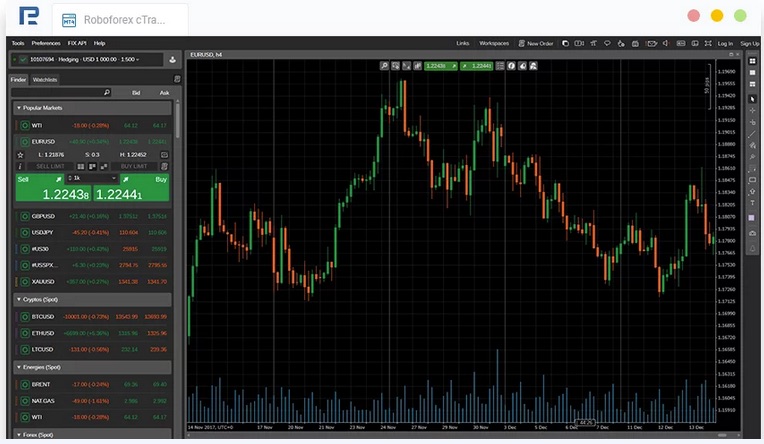
Task: Open the Preferences menu
Action: (x=46, y=43)
